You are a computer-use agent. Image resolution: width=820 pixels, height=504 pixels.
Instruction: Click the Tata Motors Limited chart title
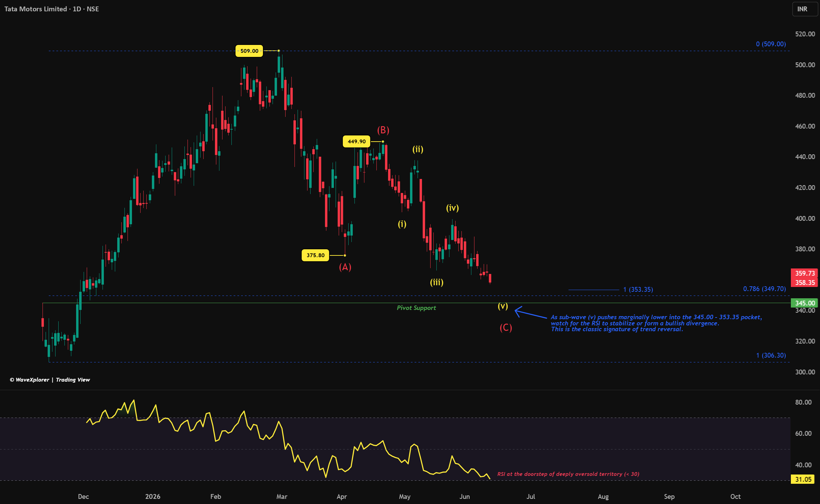52,9
